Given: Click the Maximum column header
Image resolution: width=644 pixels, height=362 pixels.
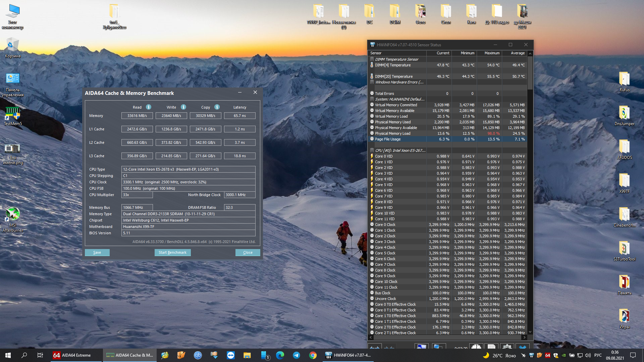Looking at the screenshot, I should pyautogui.click(x=492, y=53).
